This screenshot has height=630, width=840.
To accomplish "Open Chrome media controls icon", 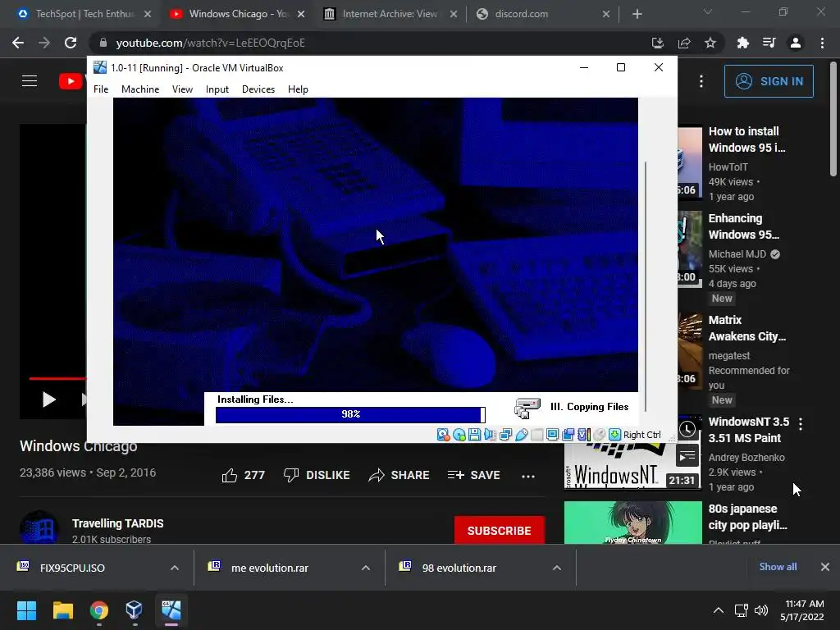I will pos(769,43).
